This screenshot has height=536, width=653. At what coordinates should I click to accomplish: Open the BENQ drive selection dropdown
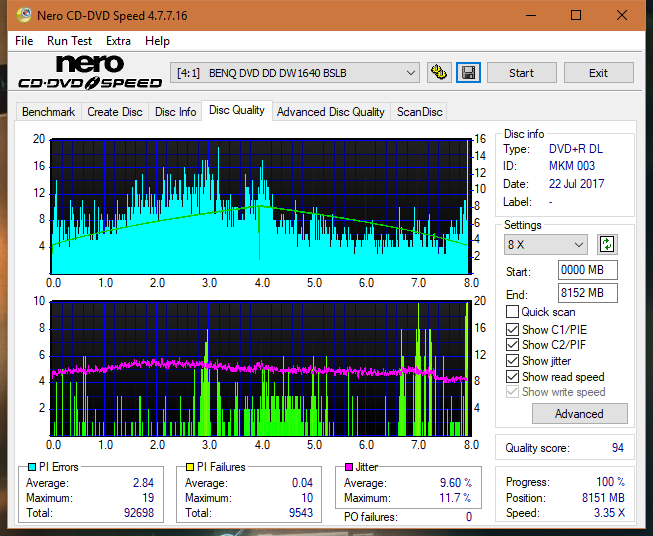(295, 73)
